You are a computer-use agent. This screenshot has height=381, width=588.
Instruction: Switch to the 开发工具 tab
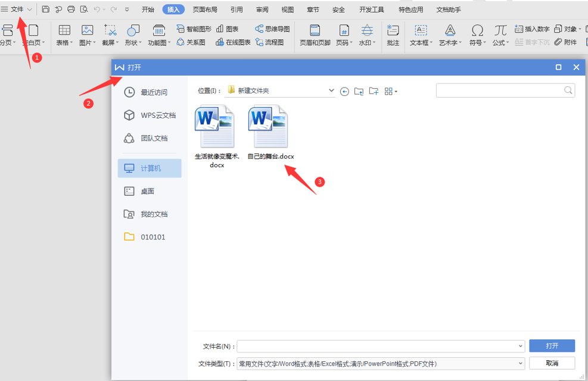pyautogui.click(x=371, y=10)
